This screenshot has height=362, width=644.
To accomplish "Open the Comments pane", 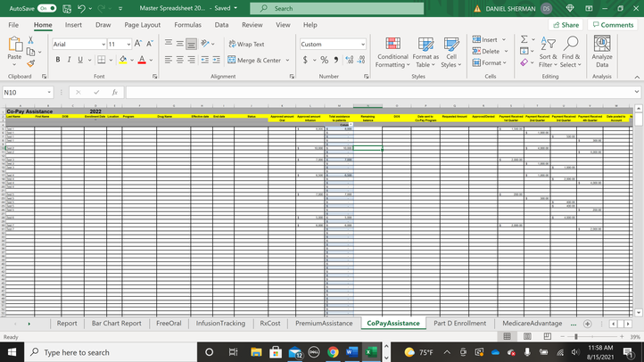I will point(613,25).
